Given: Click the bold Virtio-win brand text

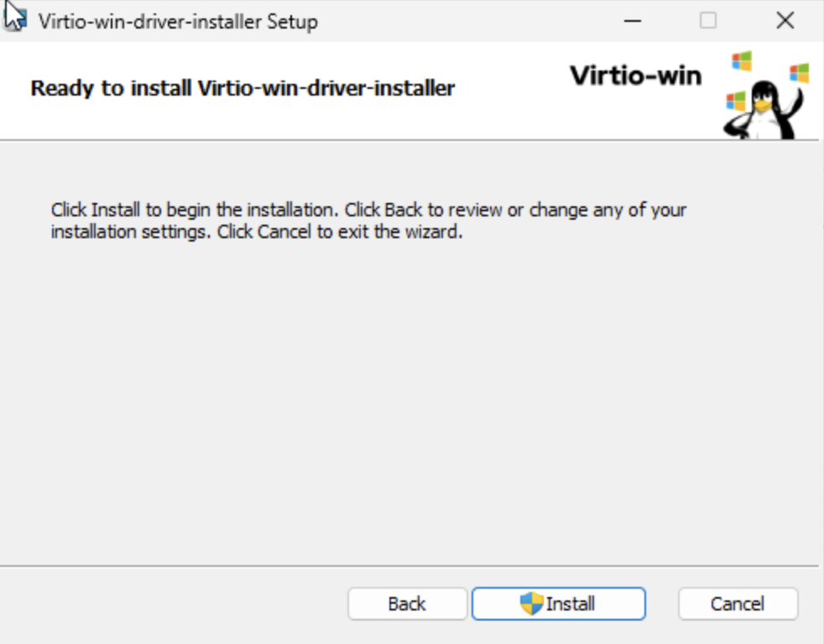Looking at the screenshot, I should [x=635, y=75].
